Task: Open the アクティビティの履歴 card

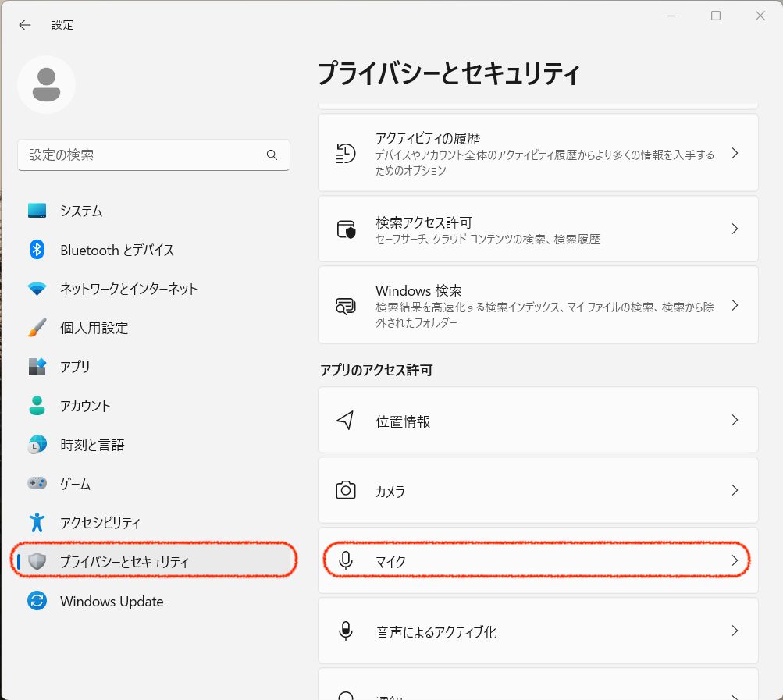Action: click(x=539, y=153)
